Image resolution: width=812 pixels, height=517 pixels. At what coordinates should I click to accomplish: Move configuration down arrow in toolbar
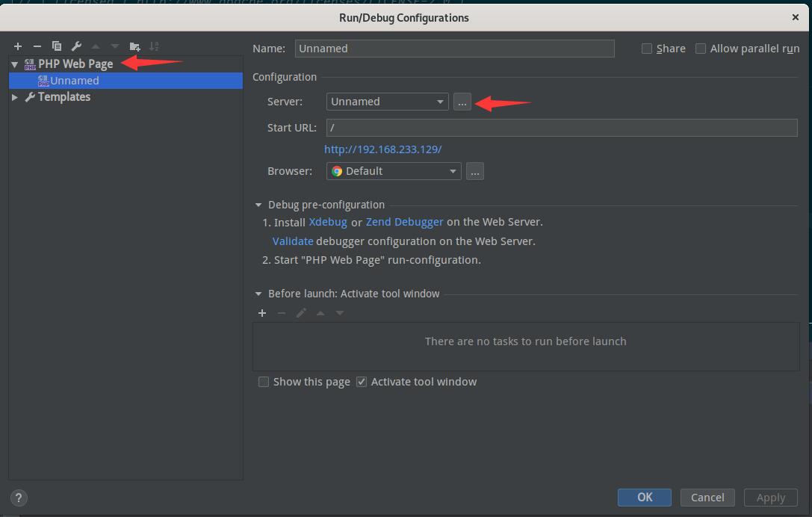115,46
